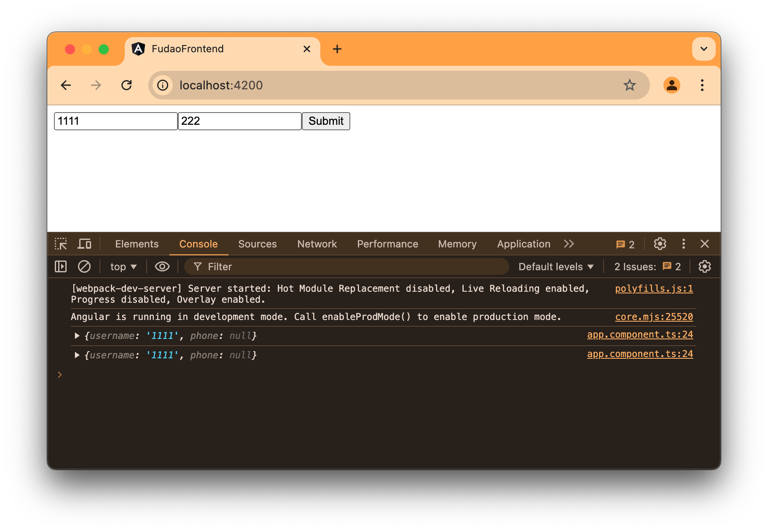The width and height of the screenshot is (768, 532).
Task: Open the top execution context dropdown
Action: click(122, 266)
